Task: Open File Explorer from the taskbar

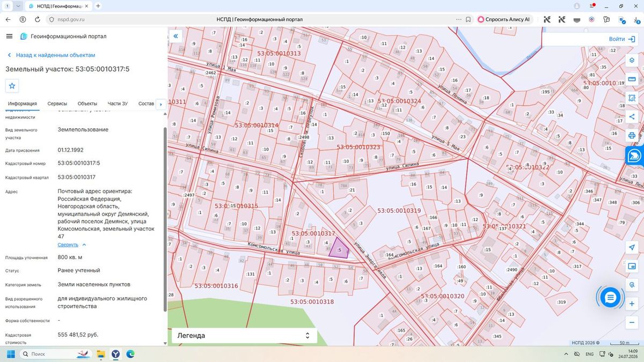Action: [100, 354]
